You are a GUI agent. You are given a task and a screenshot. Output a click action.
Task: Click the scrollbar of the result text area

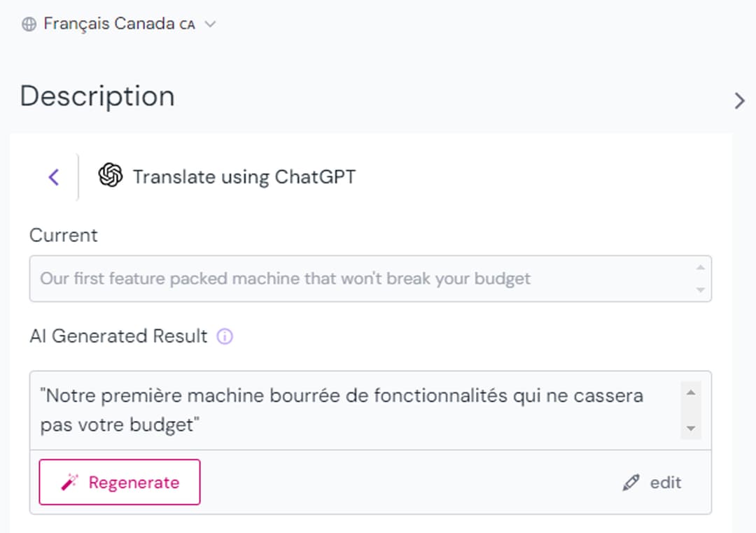(x=690, y=409)
